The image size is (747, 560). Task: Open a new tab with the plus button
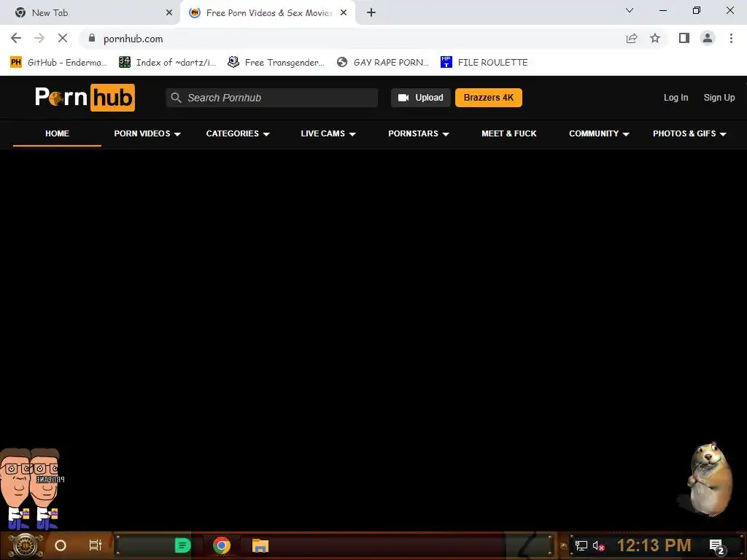371,13
